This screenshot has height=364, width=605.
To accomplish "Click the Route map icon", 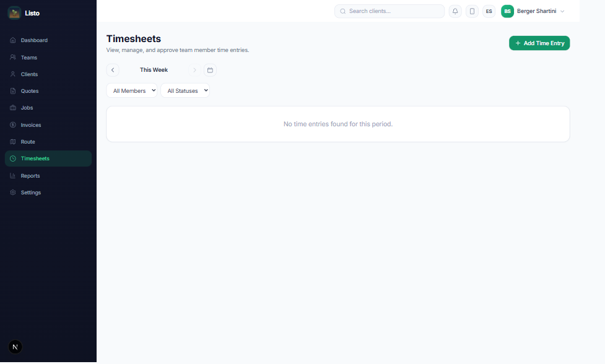I will click(13, 142).
